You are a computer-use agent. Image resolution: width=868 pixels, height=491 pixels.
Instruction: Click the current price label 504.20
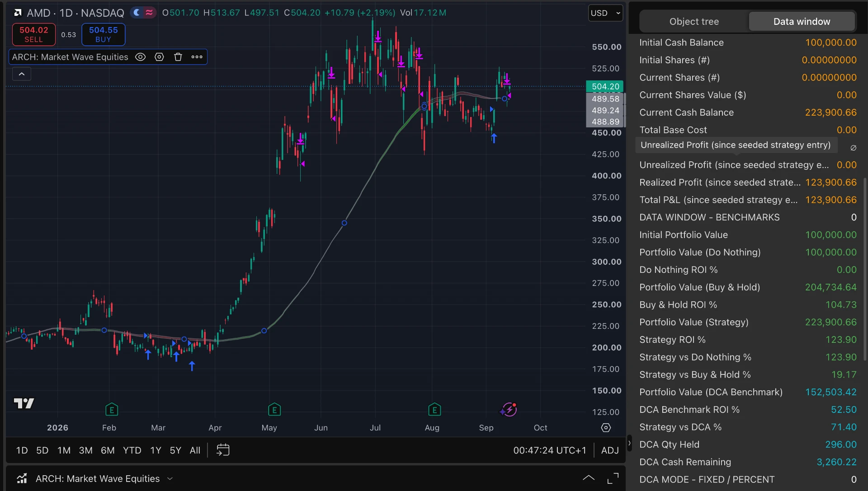(605, 86)
